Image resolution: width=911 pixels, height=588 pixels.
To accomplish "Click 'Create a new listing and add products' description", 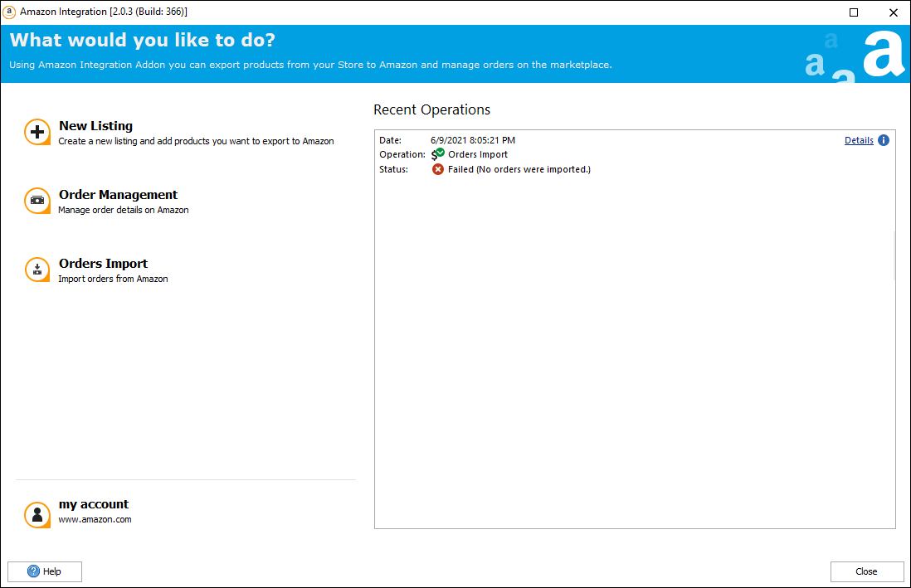I will [196, 141].
